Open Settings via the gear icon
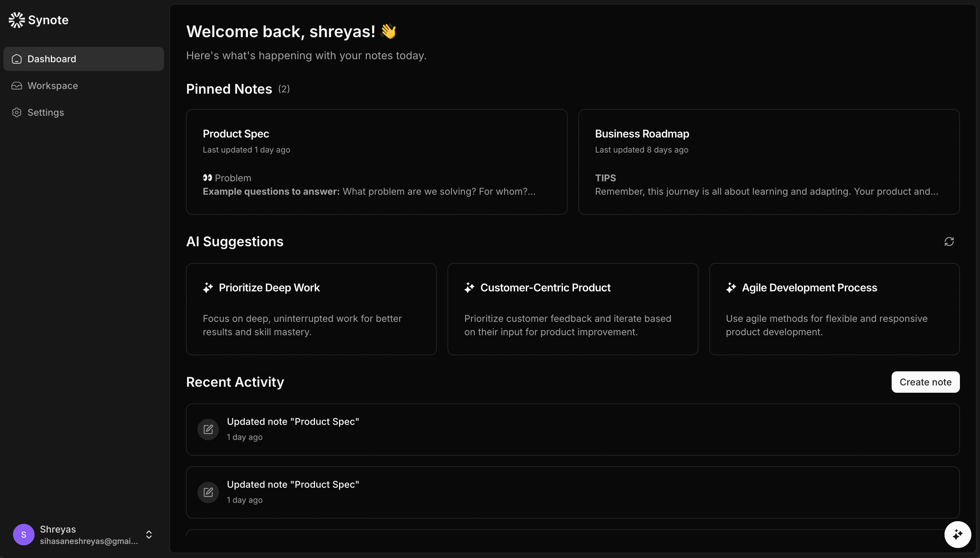Viewport: 980px width, 558px height. (16, 112)
